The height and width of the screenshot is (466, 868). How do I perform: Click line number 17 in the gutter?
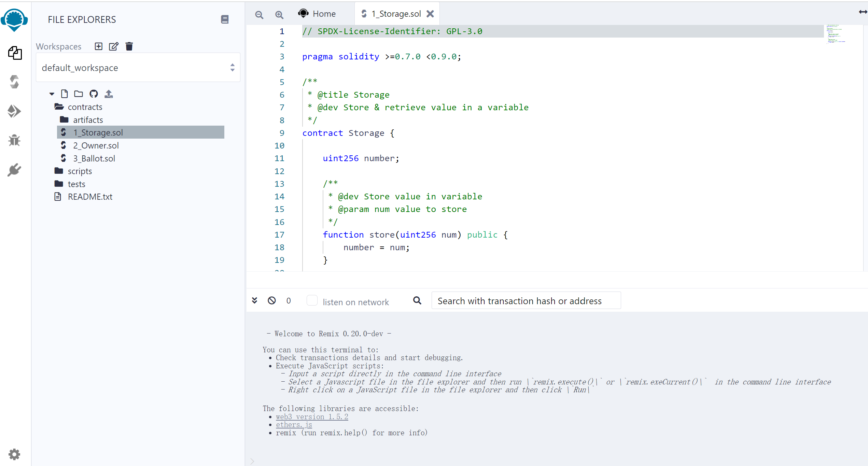(x=279, y=235)
